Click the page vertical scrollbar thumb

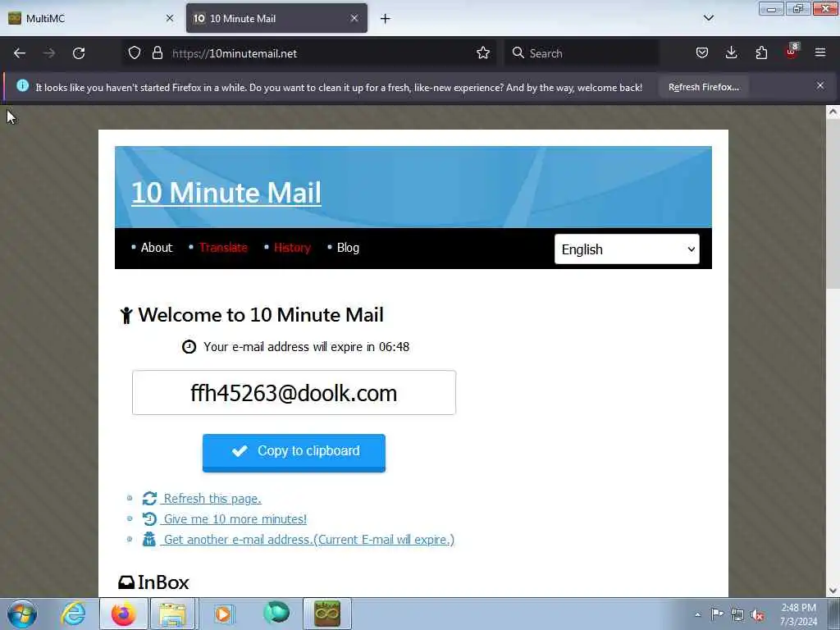coord(833,204)
